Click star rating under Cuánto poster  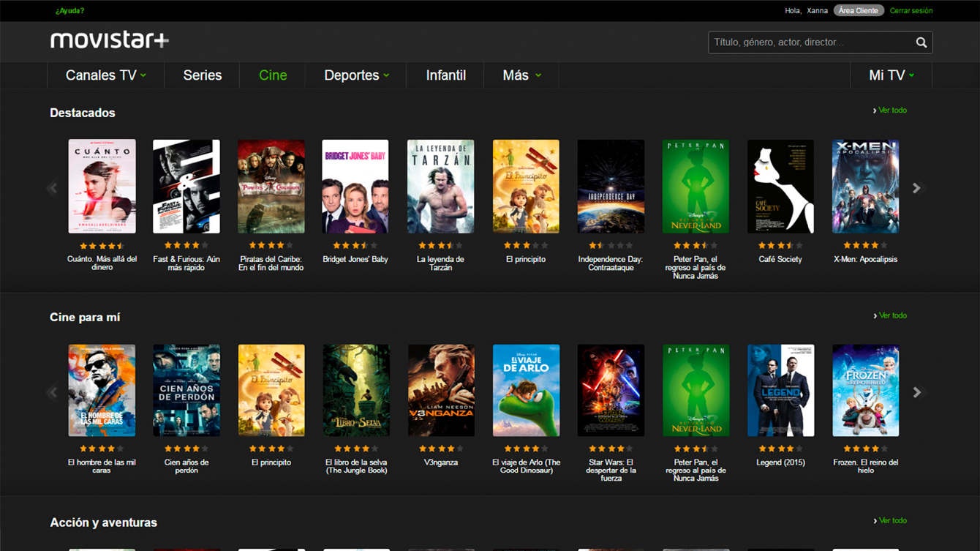coord(102,246)
